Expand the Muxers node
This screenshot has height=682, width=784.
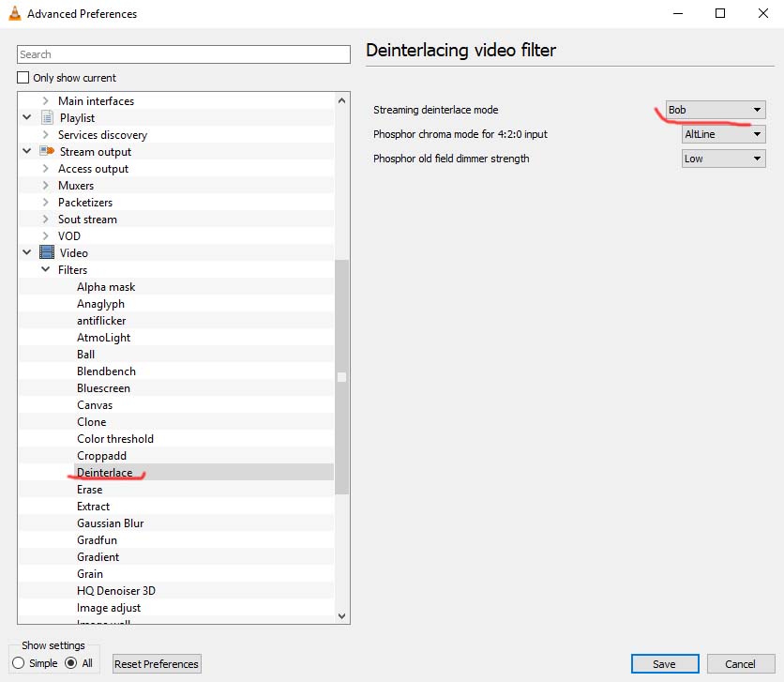[46, 185]
